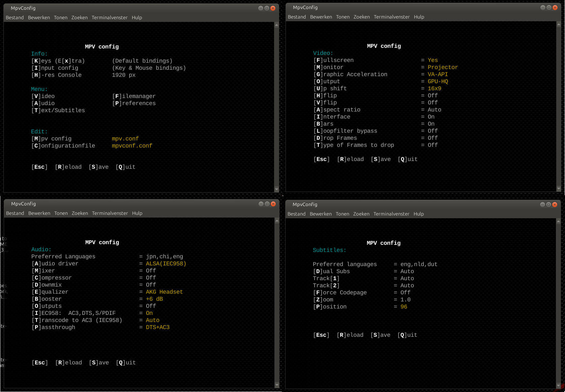This screenshot has width=565, height=392.
Task: Toggle [H]flip option row
Action: 376,96
